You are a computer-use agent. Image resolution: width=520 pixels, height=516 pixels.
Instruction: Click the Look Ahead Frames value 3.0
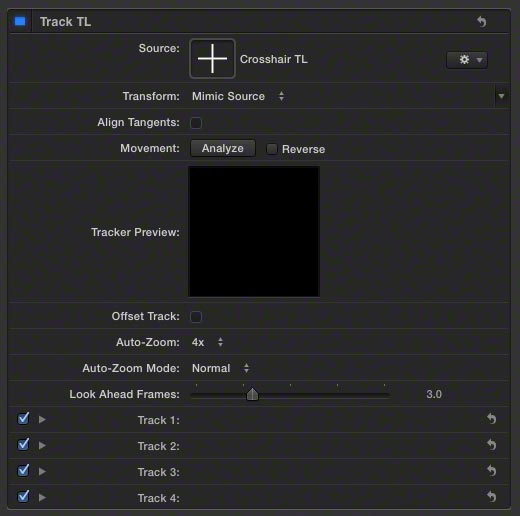(x=434, y=394)
